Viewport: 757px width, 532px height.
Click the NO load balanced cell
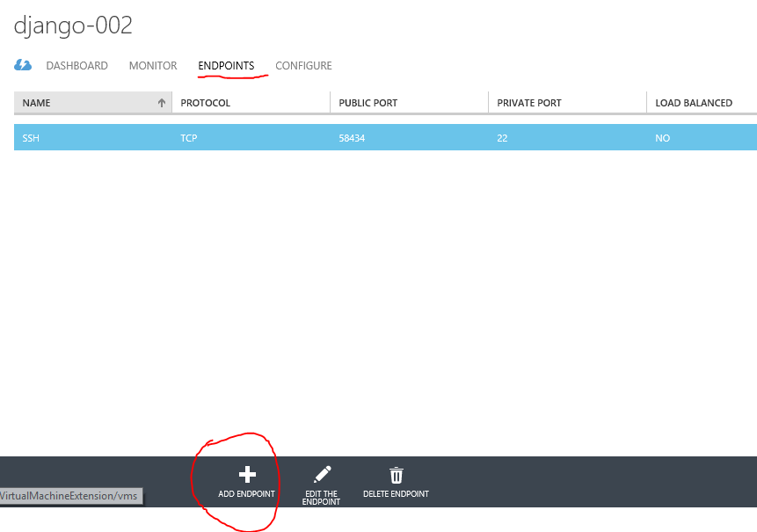pyautogui.click(x=662, y=138)
